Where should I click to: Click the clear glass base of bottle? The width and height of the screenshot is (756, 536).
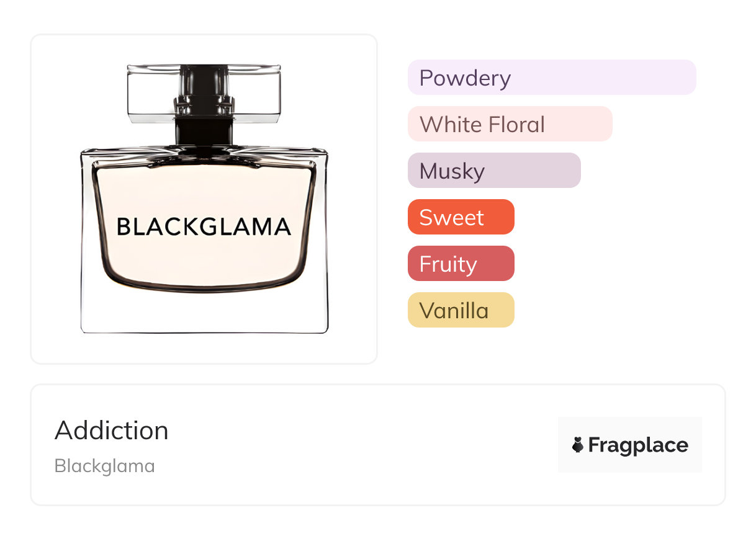(x=204, y=313)
